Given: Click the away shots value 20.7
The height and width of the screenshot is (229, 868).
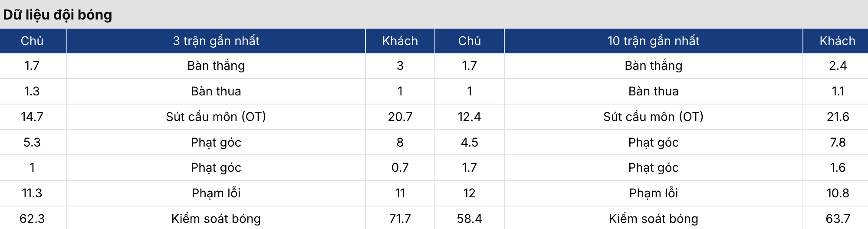Looking at the screenshot, I should 400,117.
